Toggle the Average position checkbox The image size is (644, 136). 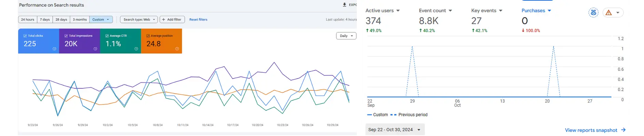(148, 36)
